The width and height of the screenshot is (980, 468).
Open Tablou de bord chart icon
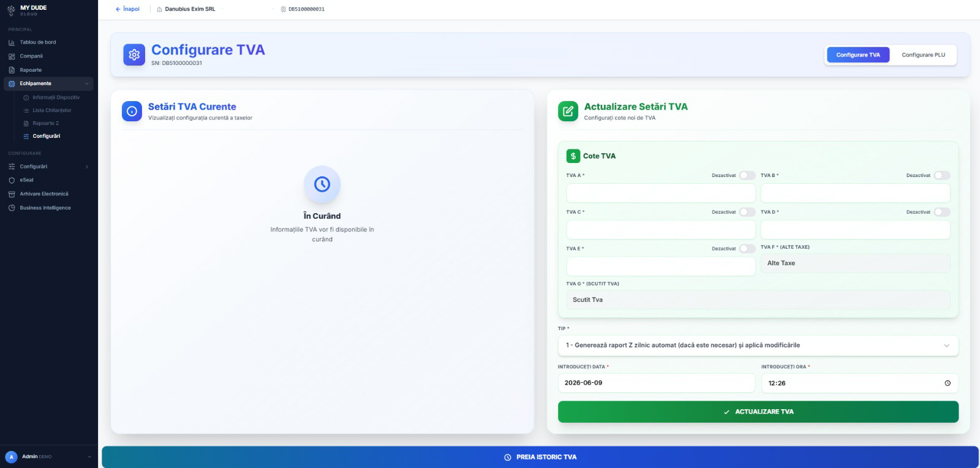pos(12,42)
